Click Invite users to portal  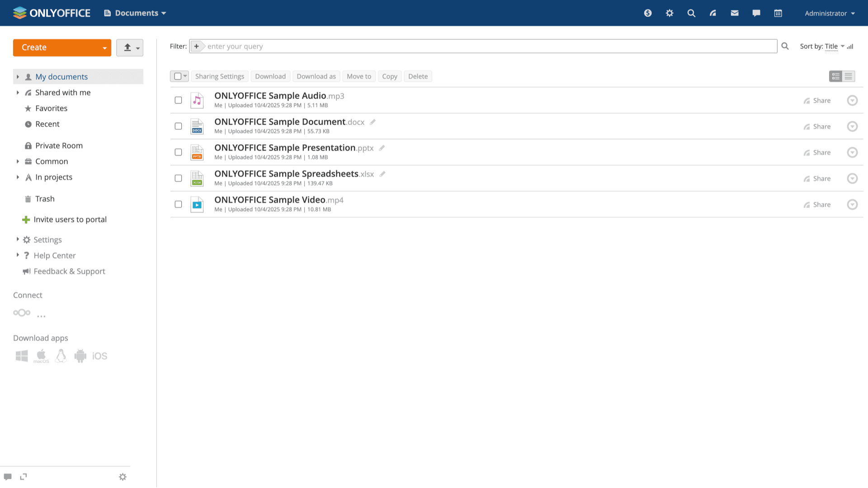pos(70,220)
